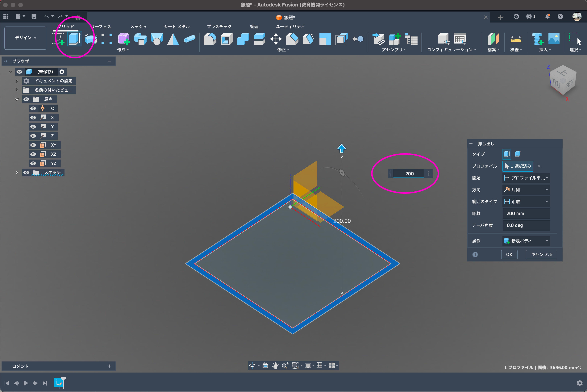
Task: Click the Pan hand icon
Action: click(x=275, y=365)
